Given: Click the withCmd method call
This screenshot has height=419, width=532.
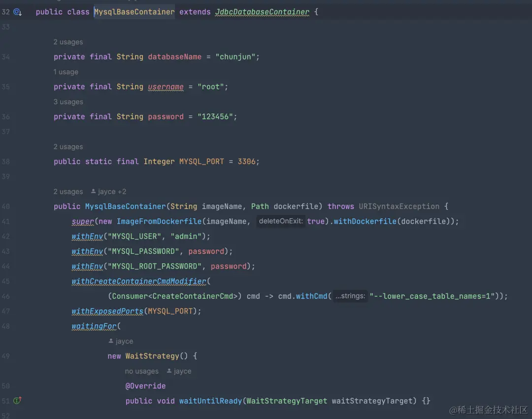Looking at the screenshot, I should (311, 296).
